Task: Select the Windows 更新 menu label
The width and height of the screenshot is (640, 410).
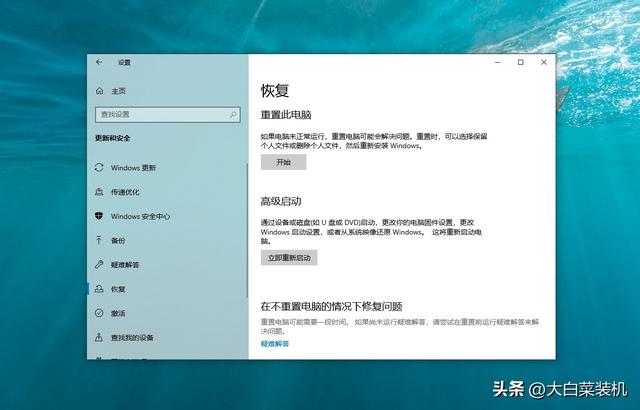Action: click(133, 168)
